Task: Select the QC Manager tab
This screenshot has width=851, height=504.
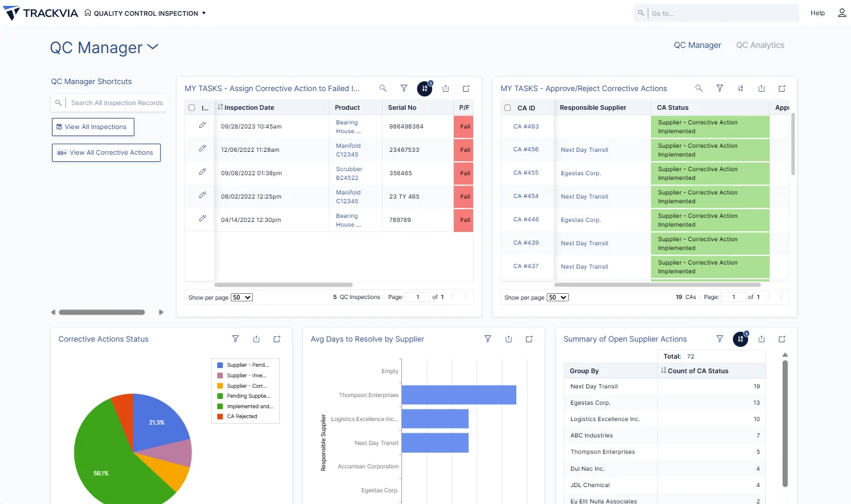Action: coord(697,45)
